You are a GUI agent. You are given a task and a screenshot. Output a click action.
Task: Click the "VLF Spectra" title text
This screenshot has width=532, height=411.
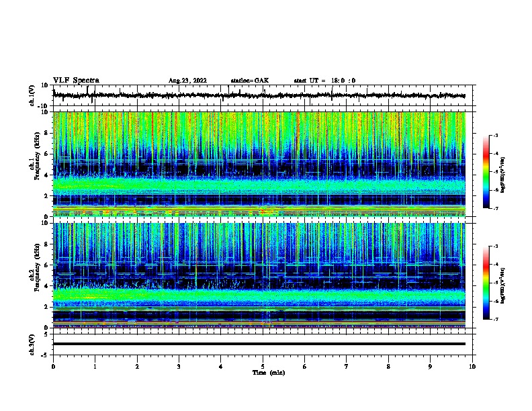(76, 81)
